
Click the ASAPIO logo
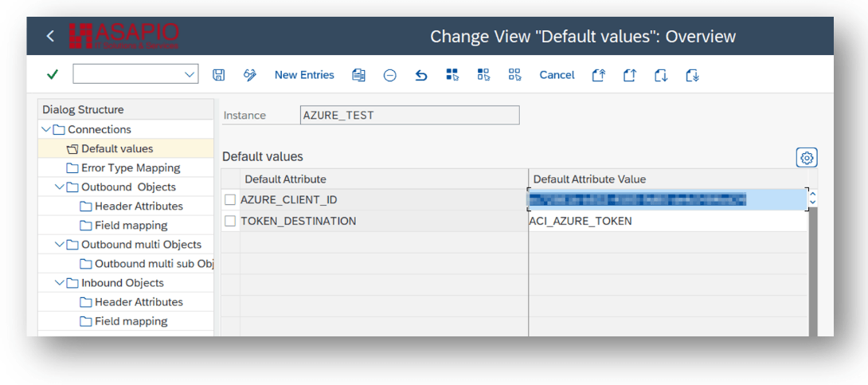tap(124, 37)
